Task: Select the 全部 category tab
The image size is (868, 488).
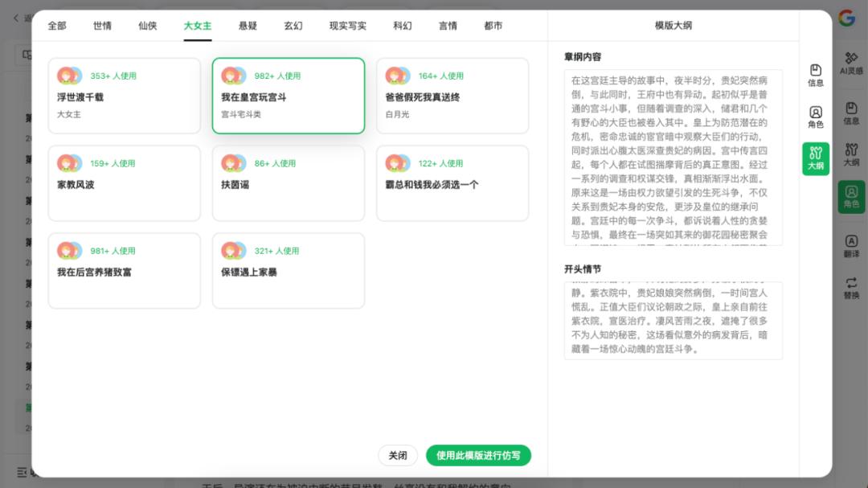Action: click(x=56, y=26)
